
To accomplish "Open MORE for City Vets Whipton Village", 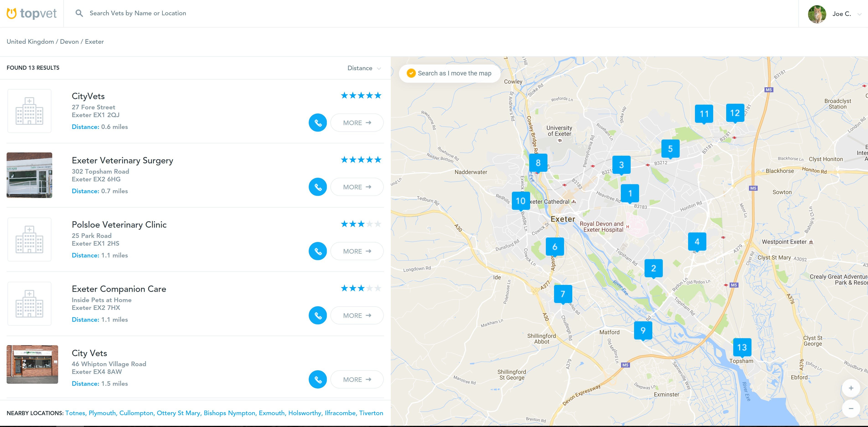I will (357, 380).
